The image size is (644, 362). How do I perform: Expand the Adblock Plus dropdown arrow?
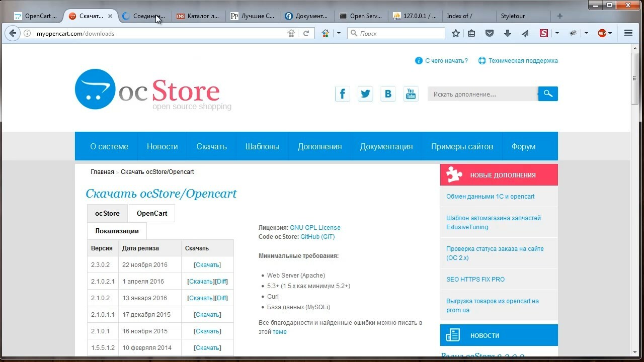coord(610,34)
